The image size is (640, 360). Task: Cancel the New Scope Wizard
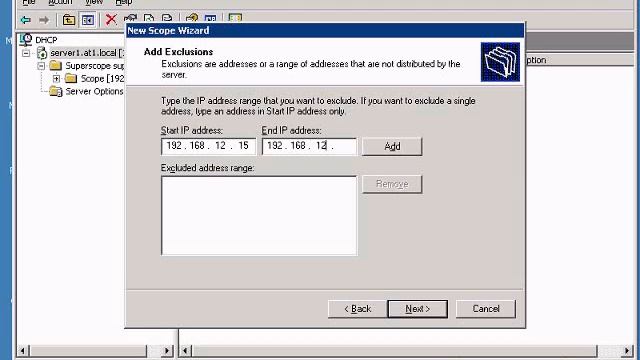[x=486, y=309]
